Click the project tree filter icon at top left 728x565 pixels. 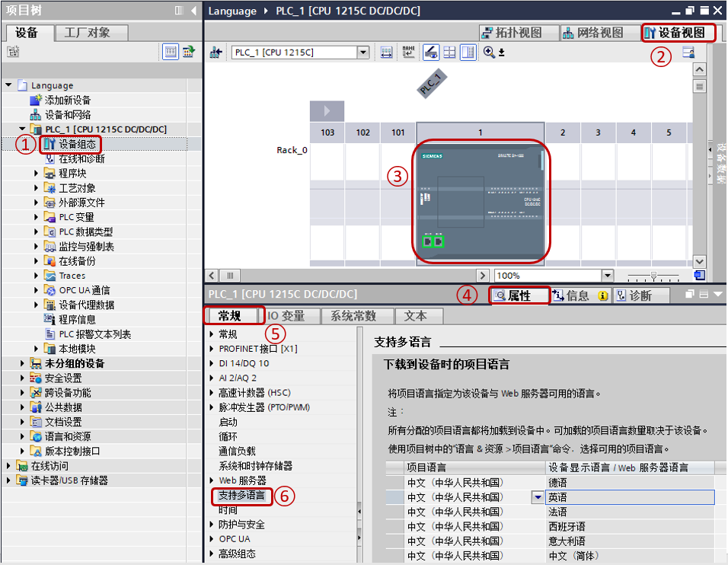tap(13, 52)
